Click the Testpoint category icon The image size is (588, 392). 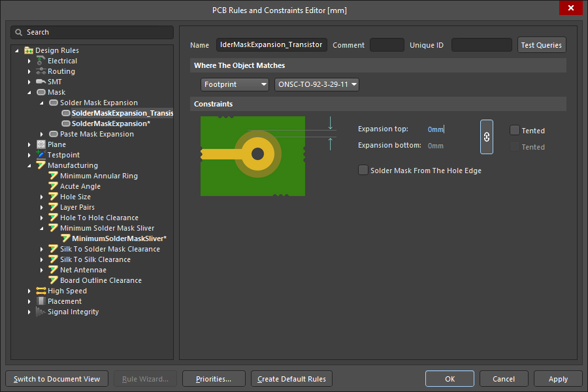[41, 155]
